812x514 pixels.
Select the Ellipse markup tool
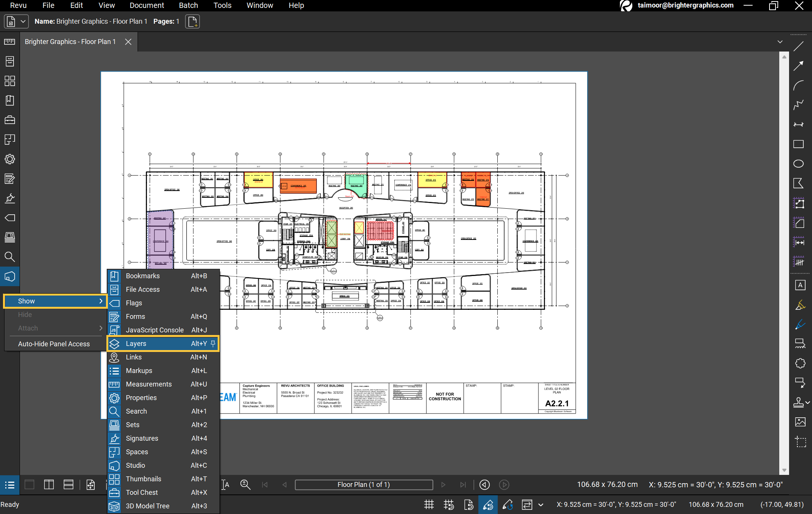(x=798, y=164)
